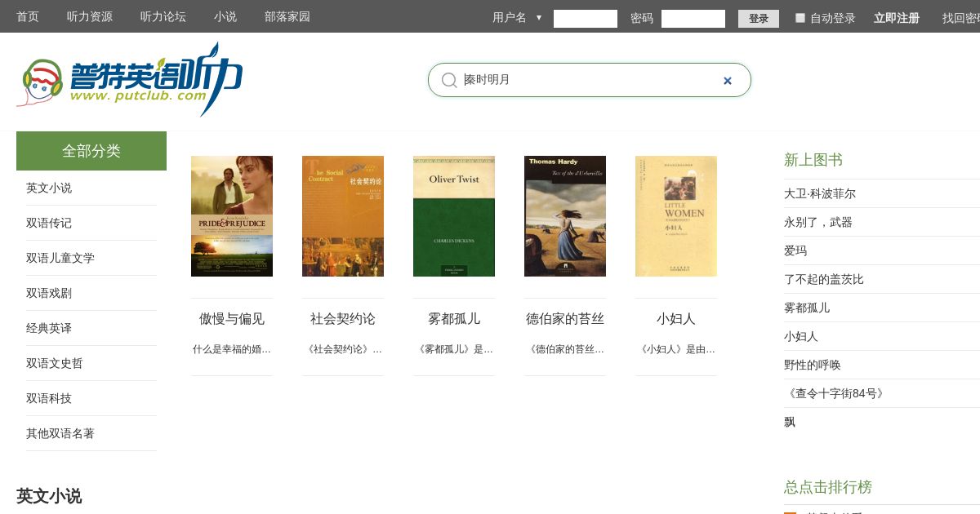
Task: Click the search magnifier icon
Action: 449,80
